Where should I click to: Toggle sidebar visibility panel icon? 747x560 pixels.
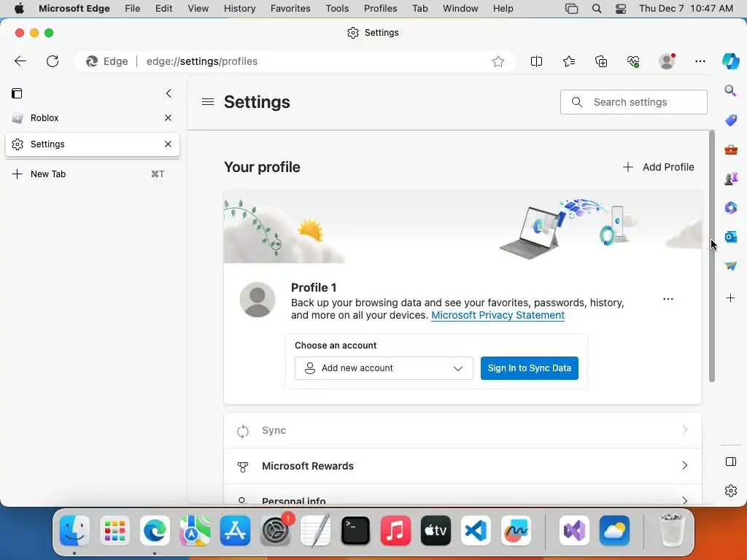[731, 462]
